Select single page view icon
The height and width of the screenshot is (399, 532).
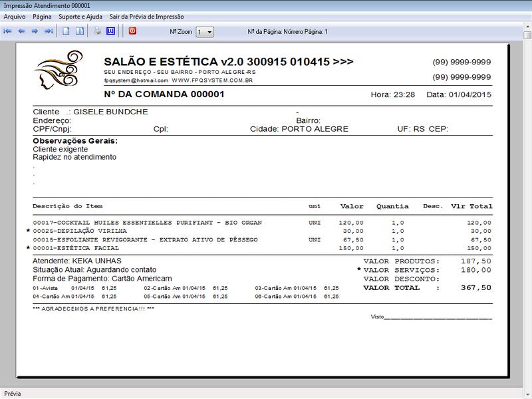(x=66, y=31)
